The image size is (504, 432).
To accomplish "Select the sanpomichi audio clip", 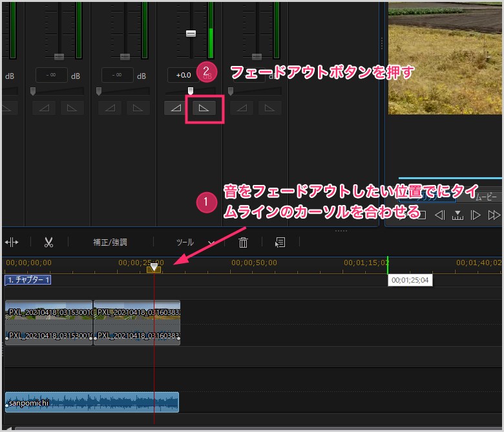I will click(92, 402).
